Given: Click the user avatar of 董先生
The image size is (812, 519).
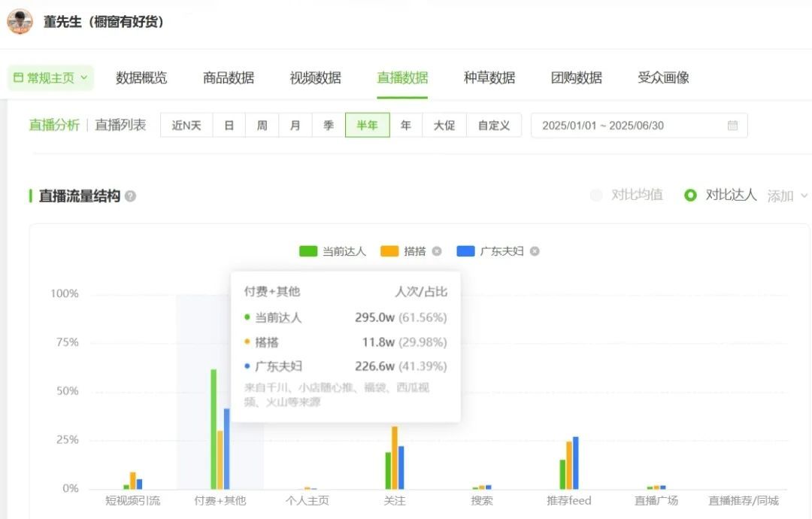Looking at the screenshot, I should (x=20, y=22).
